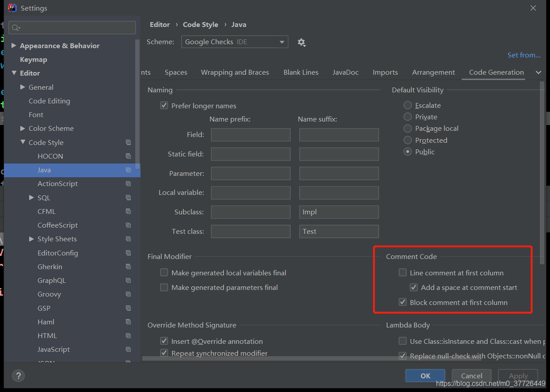
Task: Expand the Style Sheets tree node
Action: tap(31, 239)
